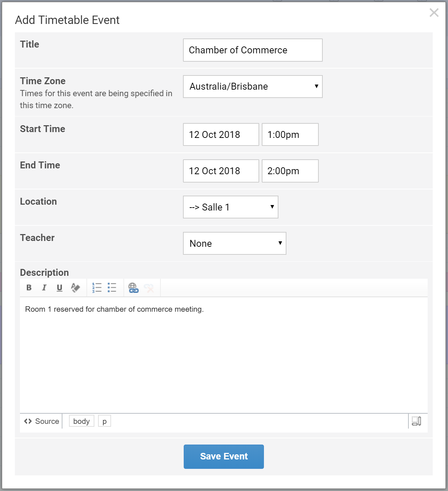Insert a numbered list
The width and height of the screenshot is (448, 491).
tap(97, 288)
